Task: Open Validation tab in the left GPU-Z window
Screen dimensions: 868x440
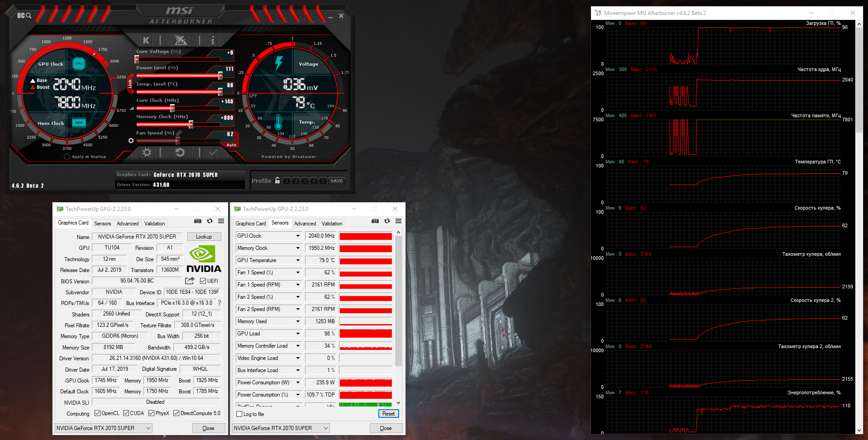Action: [x=154, y=224]
